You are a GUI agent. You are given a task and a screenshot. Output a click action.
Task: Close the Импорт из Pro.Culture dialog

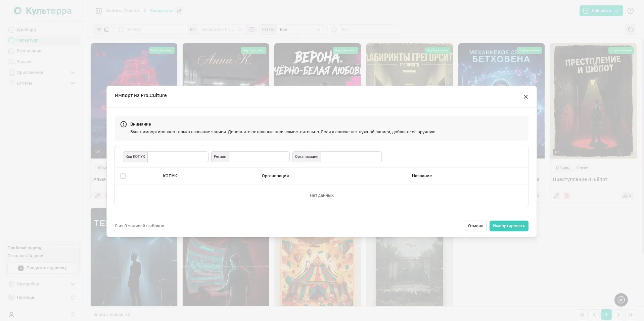(x=526, y=97)
